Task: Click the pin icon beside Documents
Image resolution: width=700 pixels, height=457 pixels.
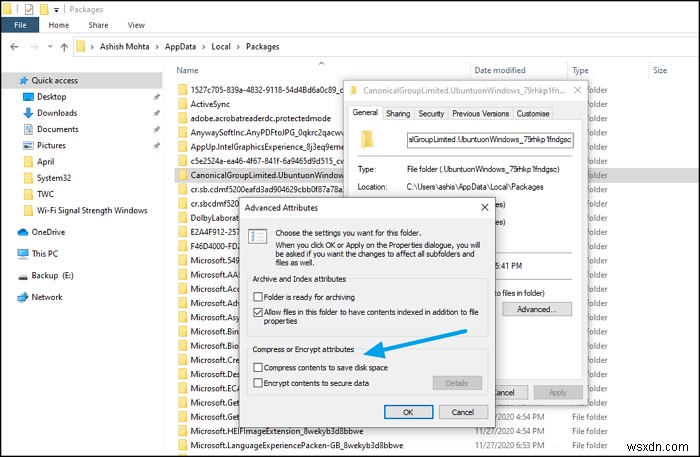Action: click(x=156, y=129)
